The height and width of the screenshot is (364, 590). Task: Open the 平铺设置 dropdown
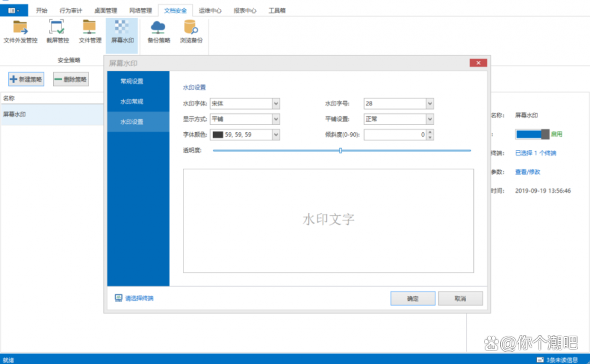(x=430, y=119)
